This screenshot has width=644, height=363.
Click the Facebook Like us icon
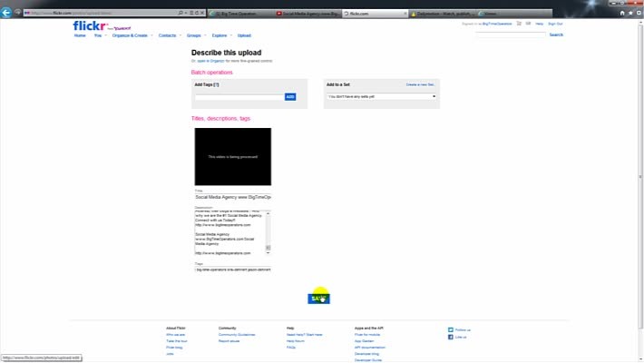(x=451, y=337)
